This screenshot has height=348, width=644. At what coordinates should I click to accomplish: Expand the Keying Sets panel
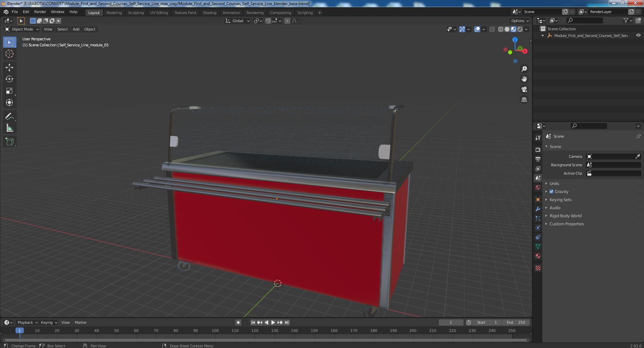tap(560, 200)
